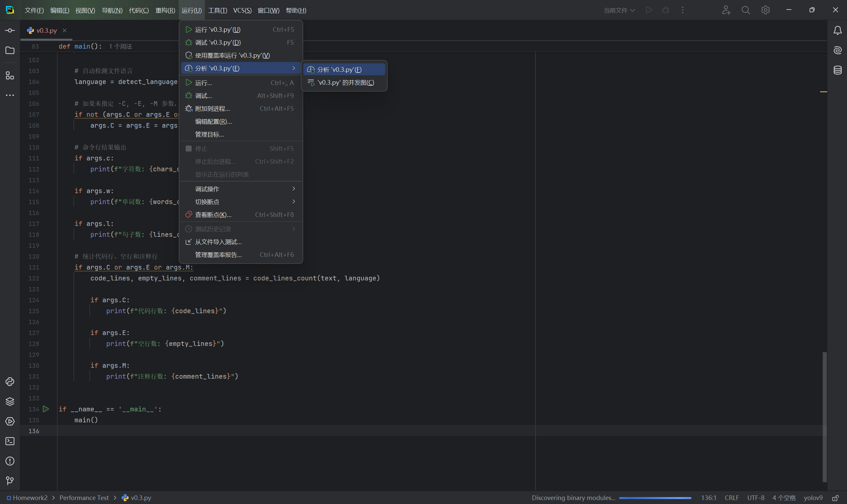The image size is (847, 504).
Task: Open the 代码(C) menu
Action: (x=139, y=10)
